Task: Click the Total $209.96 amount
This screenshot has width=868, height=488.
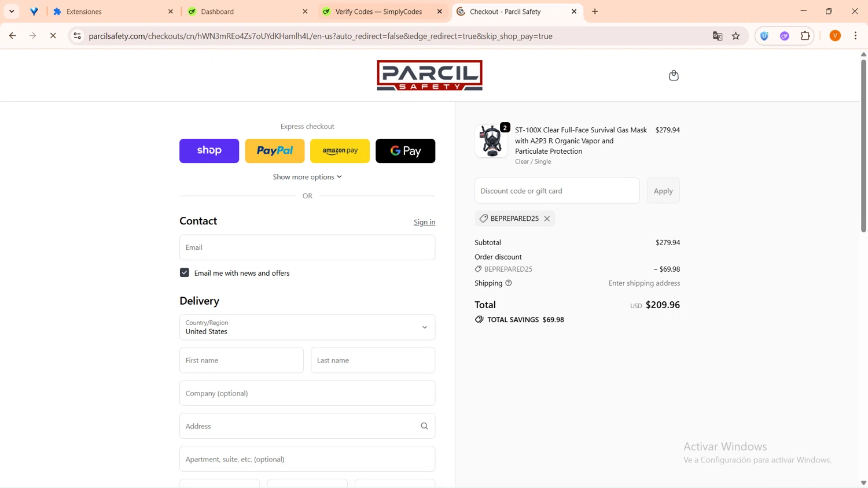Action: pyautogui.click(x=663, y=305)
